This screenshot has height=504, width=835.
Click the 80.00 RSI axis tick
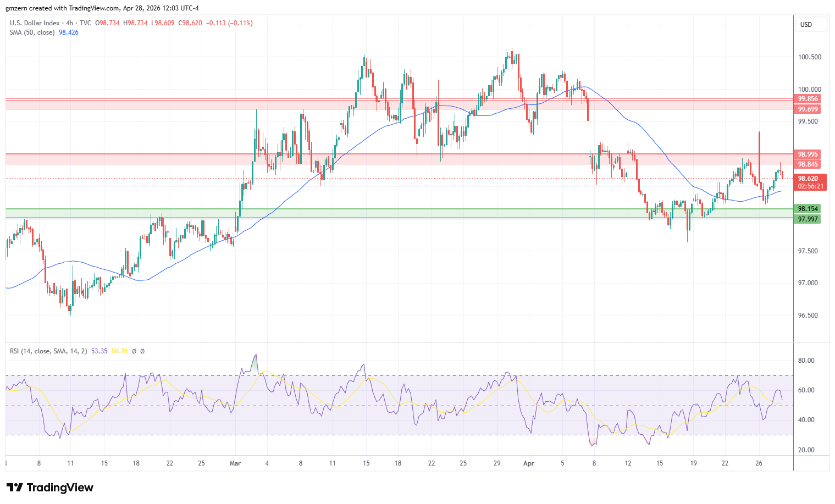click(806, 361)
